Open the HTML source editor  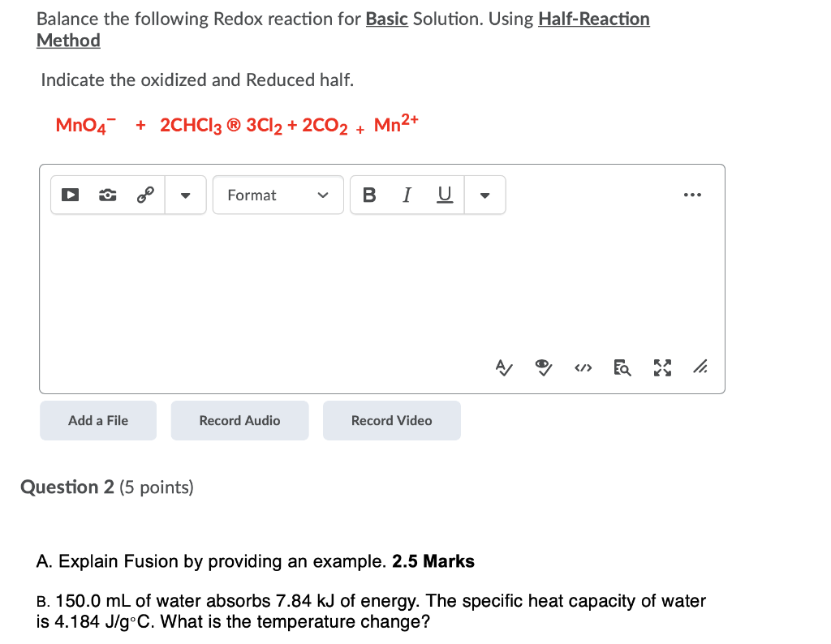(583, 367)
